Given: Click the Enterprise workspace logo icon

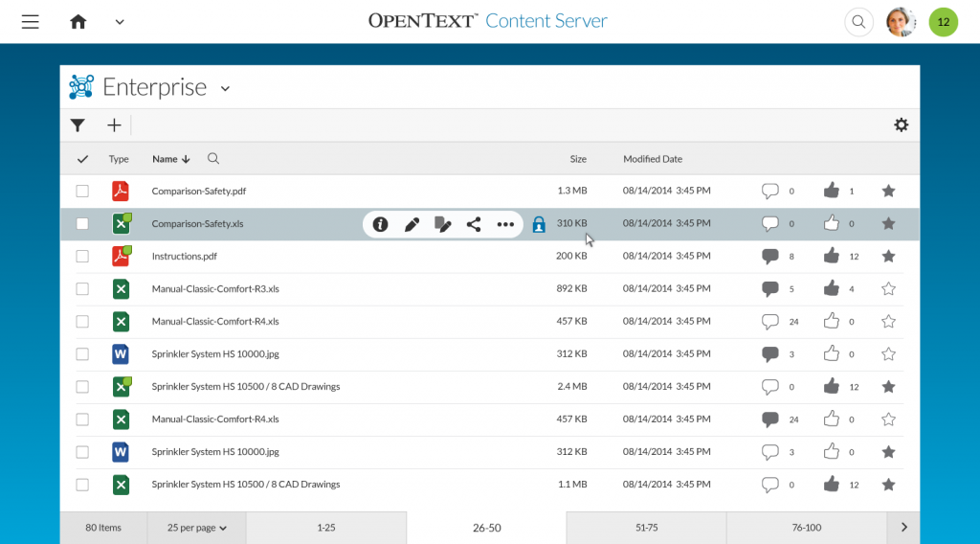Looking at the screenshot, I should [81, 87].
